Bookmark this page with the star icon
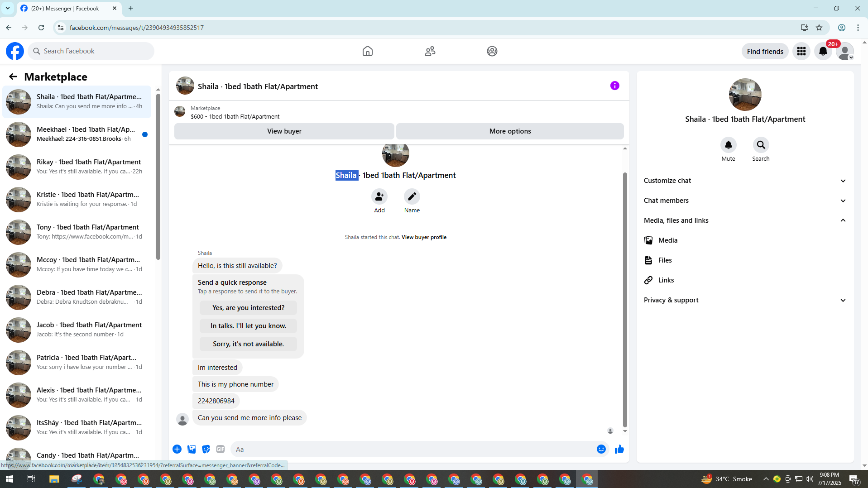The width and height of the screenshot is (868, 488). tap(819, 28)
